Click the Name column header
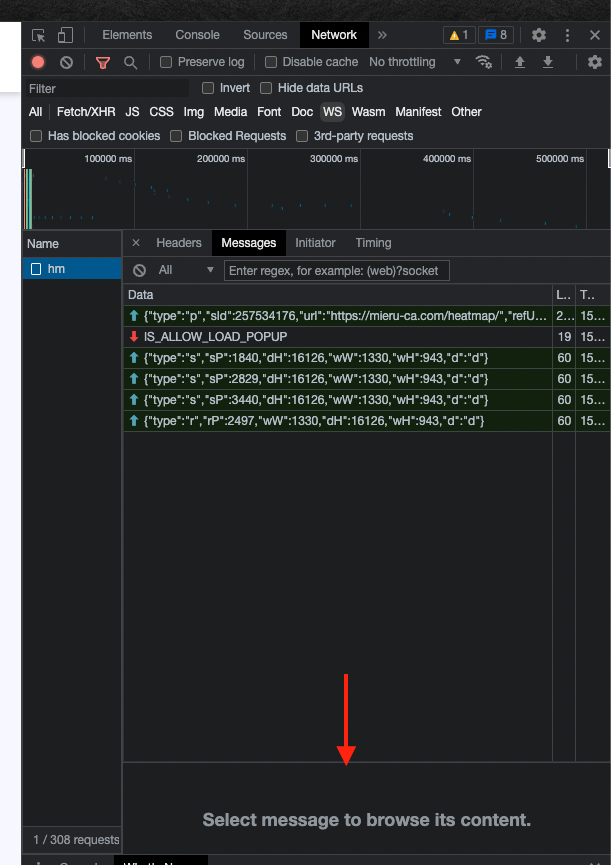 click(x=72, y=244)
